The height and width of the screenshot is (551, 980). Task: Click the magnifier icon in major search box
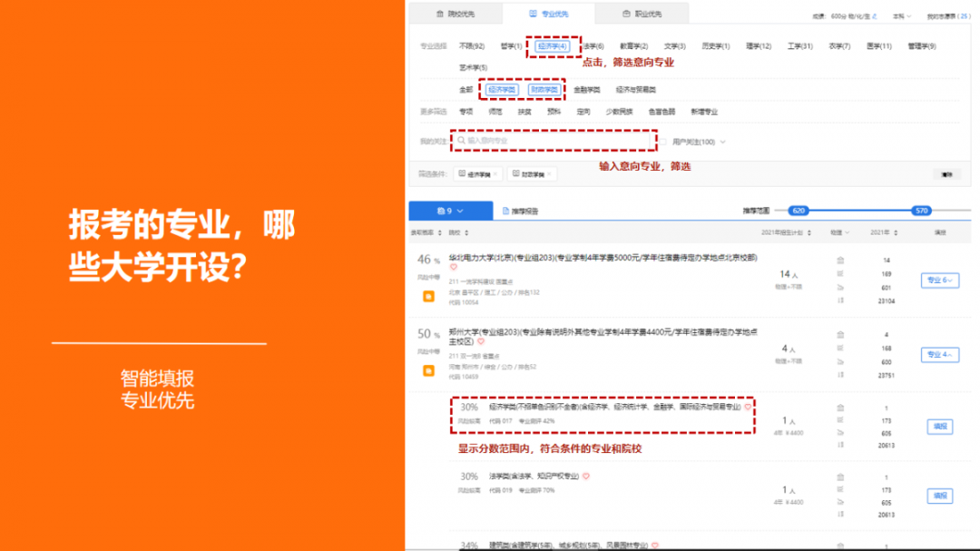461,141
